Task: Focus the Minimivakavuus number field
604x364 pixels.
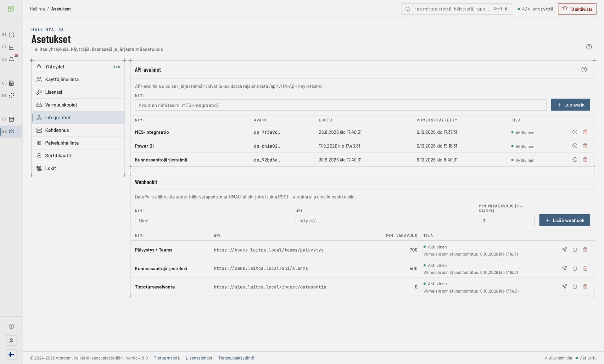Action: coord(506,221)
